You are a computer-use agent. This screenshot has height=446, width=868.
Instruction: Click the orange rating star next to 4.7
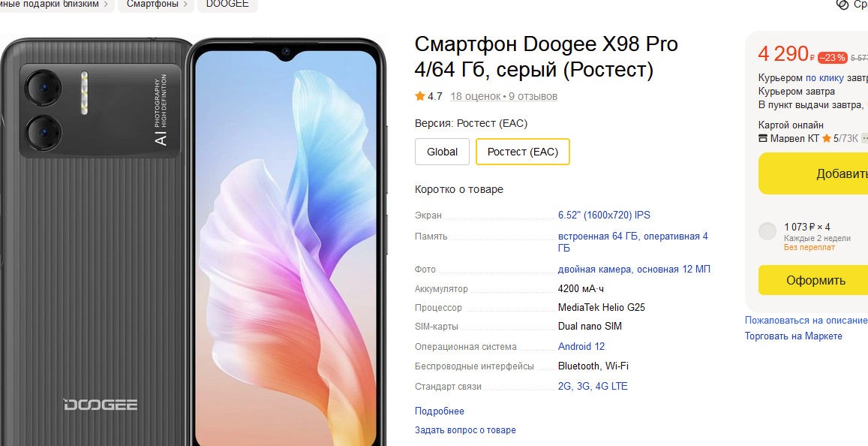420,96
